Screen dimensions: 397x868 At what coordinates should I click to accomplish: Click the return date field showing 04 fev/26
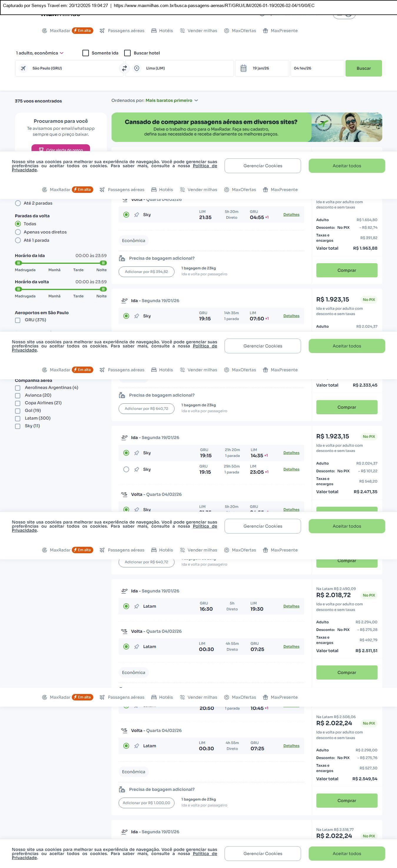coord(317,68)
